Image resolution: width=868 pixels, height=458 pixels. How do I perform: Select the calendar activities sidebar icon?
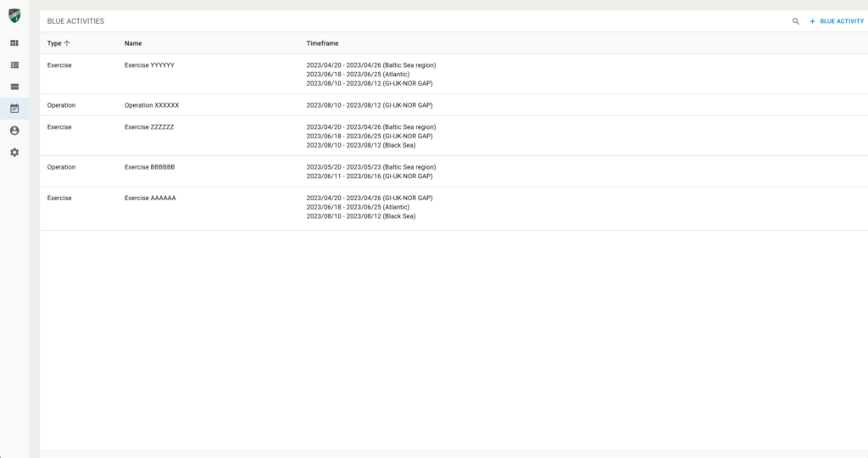click(x=14, y=109)
